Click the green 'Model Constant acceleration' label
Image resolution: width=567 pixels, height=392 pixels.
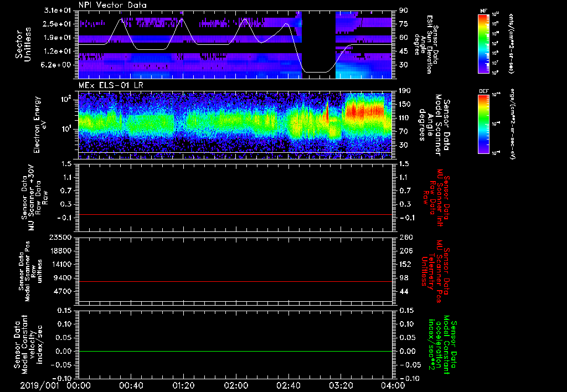(x=442, y=345)
